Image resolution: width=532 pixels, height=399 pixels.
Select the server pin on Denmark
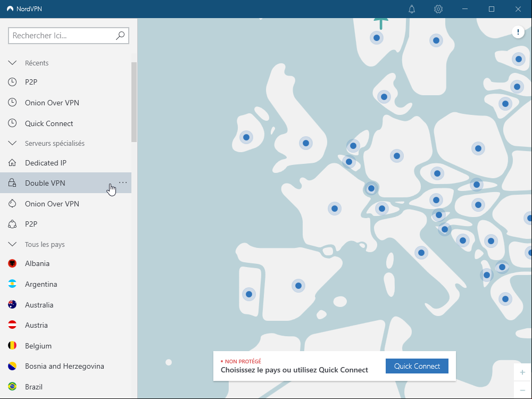pyautogui.click(x=384, y=97)
